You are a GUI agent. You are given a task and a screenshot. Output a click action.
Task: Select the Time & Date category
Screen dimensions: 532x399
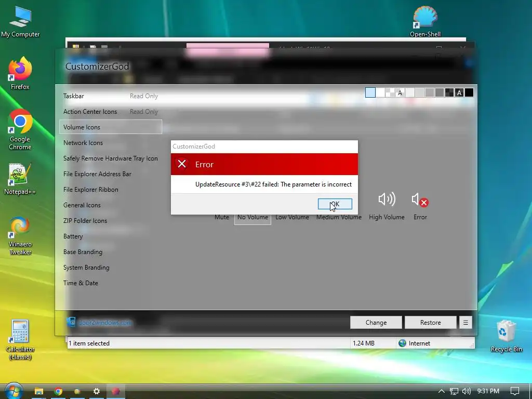[x=111, y=283]
